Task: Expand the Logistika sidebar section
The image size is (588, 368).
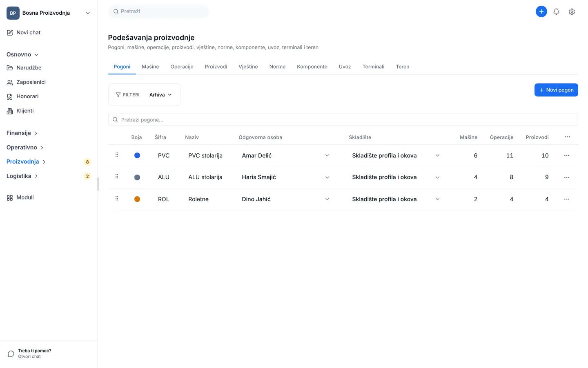Action: click(x=22, y=176)
